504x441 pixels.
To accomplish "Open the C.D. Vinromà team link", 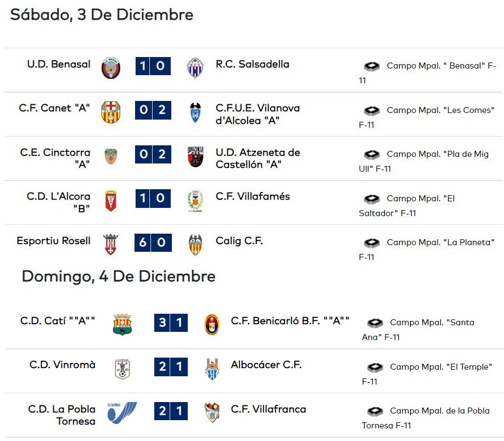I will (x=63, y=365).
